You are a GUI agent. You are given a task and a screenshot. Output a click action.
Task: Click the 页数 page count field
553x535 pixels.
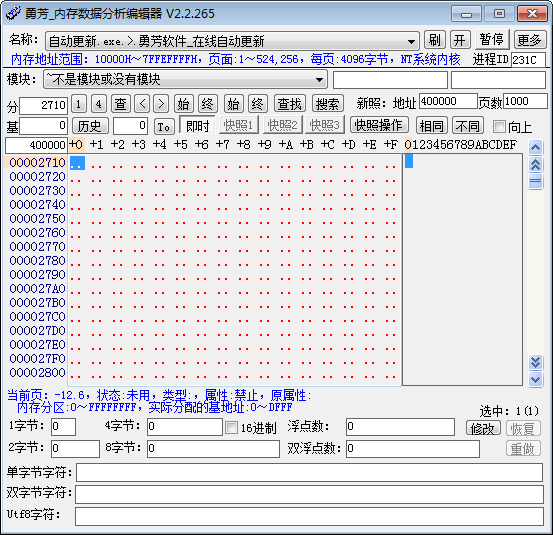[525, 102]
